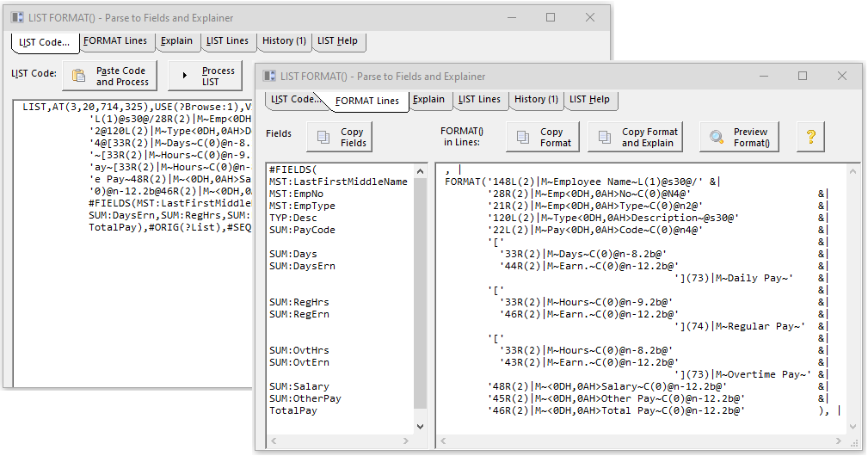Open Preview Format() with magnifier icon
The width and height of the screenshot is (868, 456).
click(x=739, y=138)
